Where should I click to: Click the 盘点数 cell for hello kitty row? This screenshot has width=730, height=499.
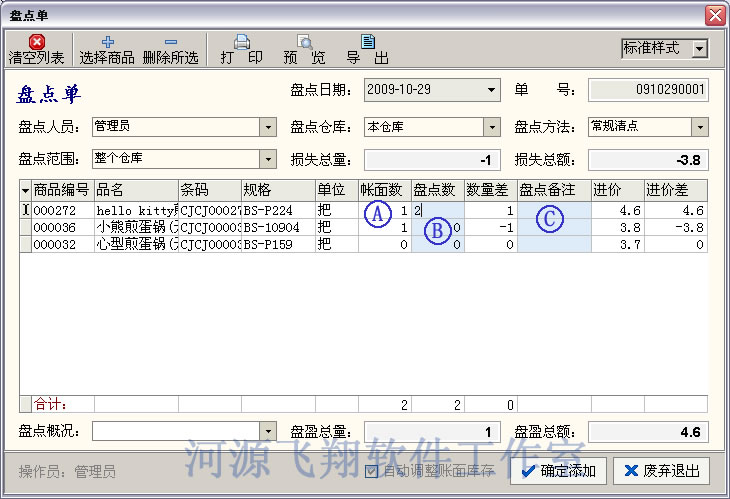[x=438, y=211]
